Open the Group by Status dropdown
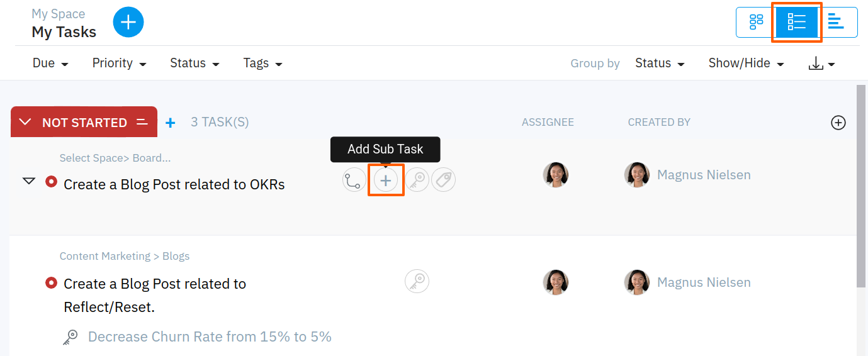The height and width of the screenshot is (356, 868). [x=660, y=64]
